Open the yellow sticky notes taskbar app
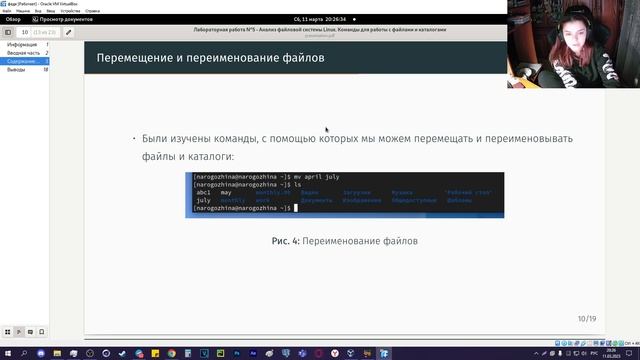Viewport: 640px width, 360px height. 155,353
